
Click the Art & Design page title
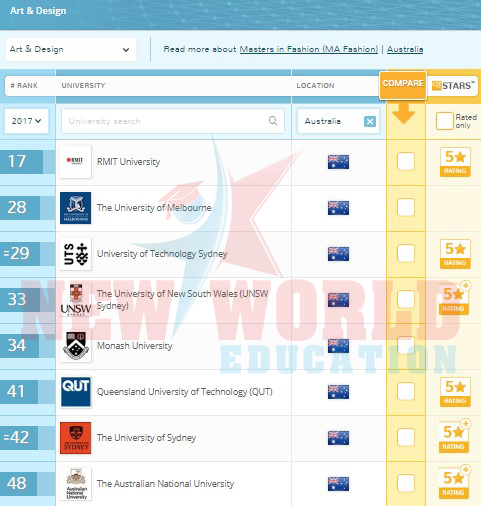38,11
